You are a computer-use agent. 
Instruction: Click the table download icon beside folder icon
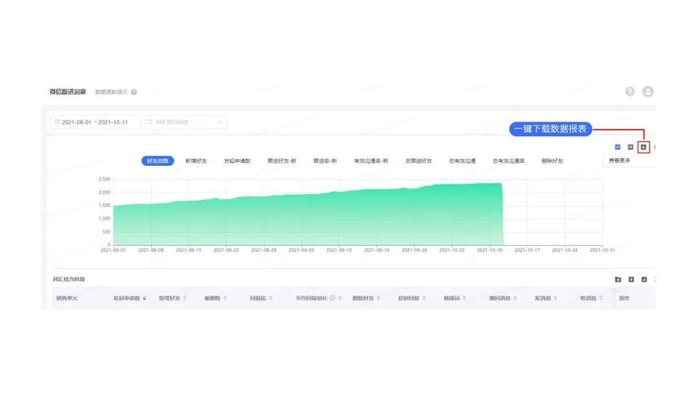coord(631,279)
